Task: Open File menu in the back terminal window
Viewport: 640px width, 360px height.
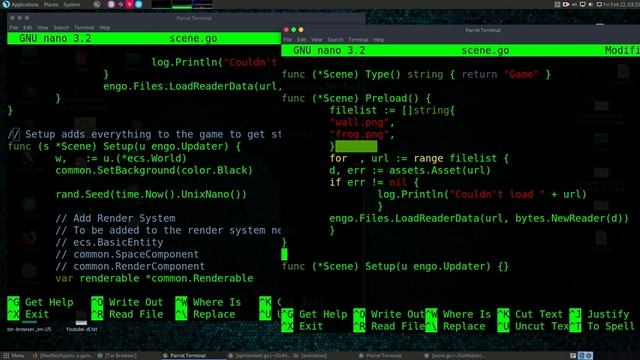Action: (x=14, y=27)
